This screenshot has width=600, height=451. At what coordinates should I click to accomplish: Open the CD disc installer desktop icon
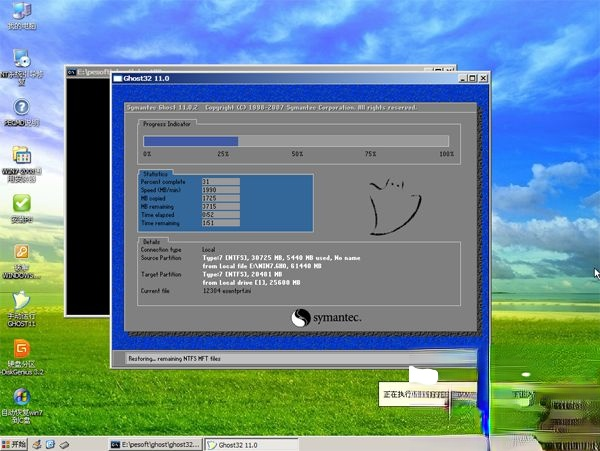click(21, 67)
